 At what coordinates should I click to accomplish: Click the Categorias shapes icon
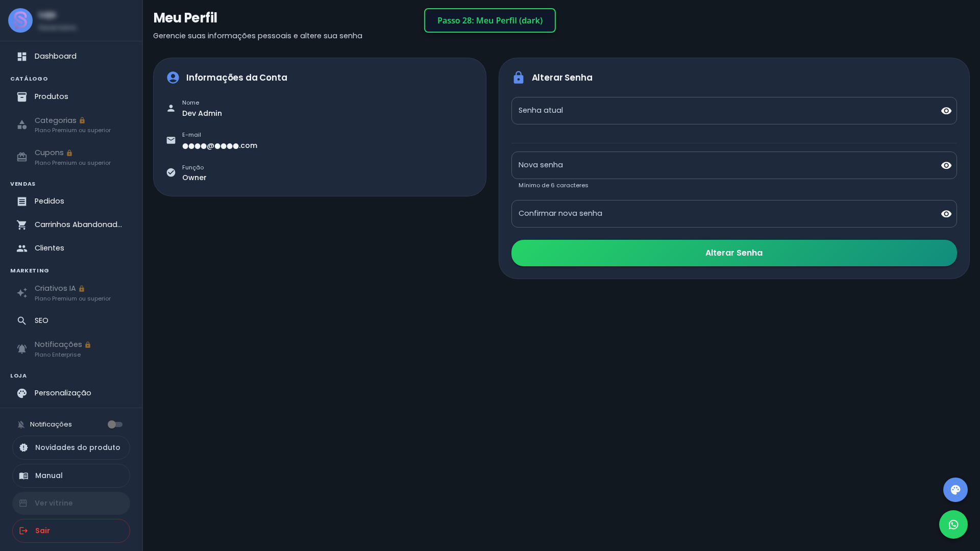22,125
